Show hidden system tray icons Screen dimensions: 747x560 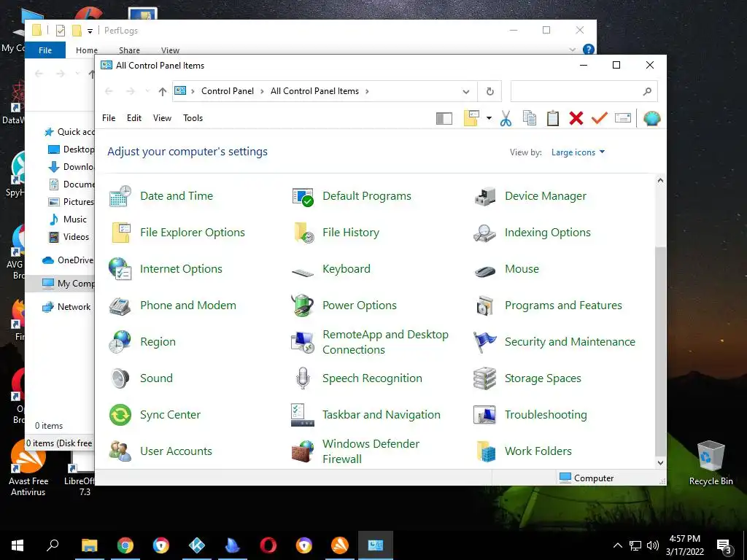pos(617,545)
